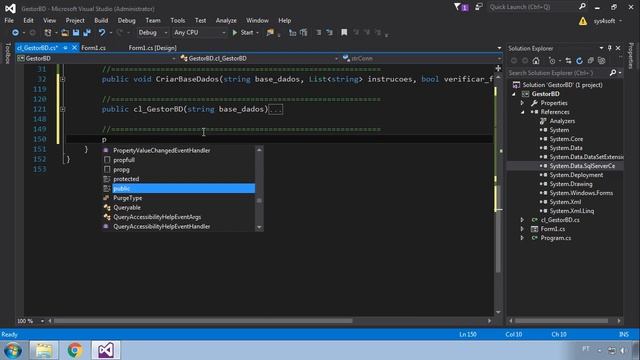The width and height of the screenshot is (640, 360).
Task: Close the cl_GestorBD.cs tab
Action: 74,48
